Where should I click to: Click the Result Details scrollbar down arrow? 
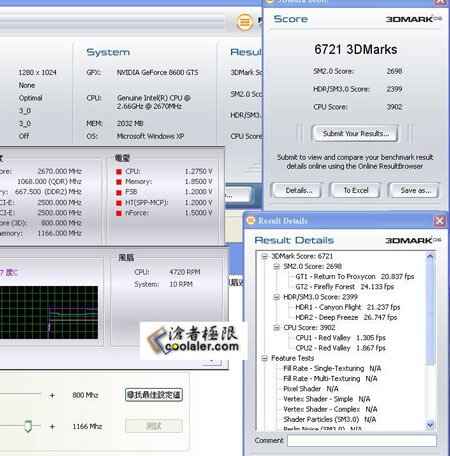(430, 425)
